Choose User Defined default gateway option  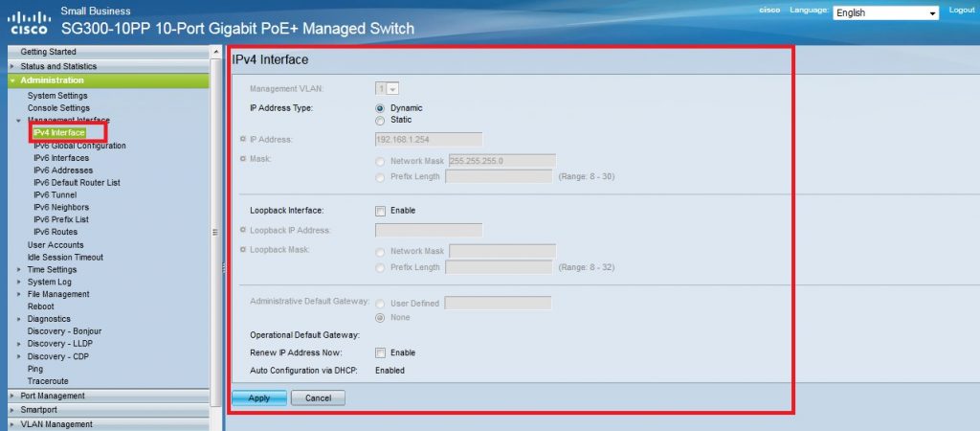coord(379,304)
